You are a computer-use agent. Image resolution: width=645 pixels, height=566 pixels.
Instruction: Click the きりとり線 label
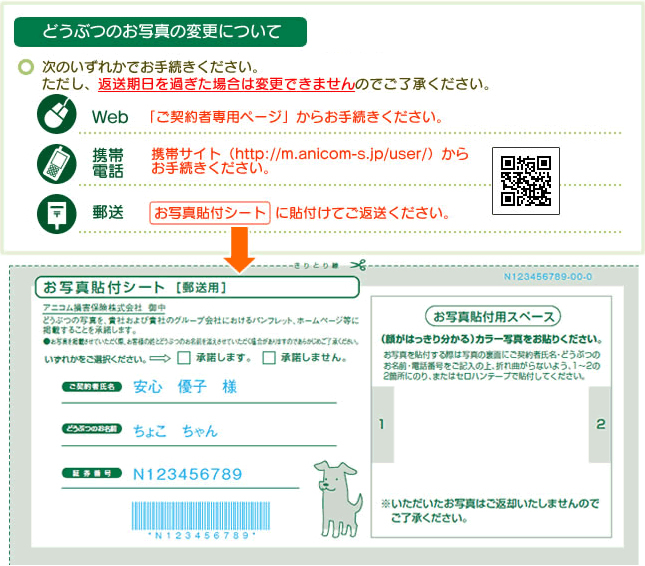316,266
